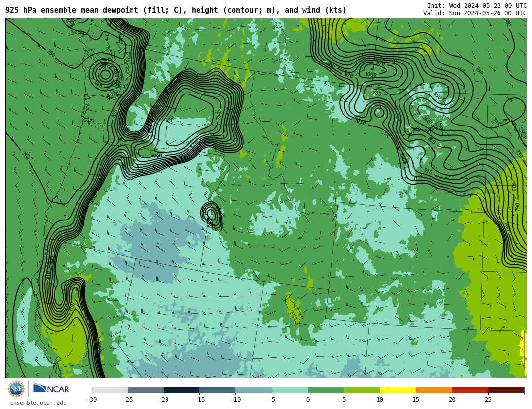Image resolution: width=532 pixels, height=409 pixels.
Task: Click the '20' colorbar tick label
Action: point(452,400)
